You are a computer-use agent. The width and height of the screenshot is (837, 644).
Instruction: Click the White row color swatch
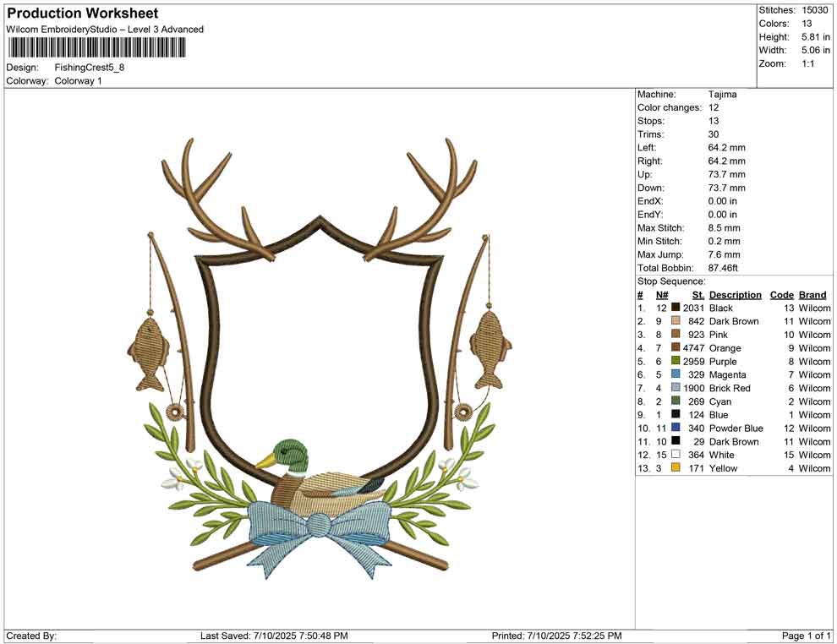click(676, 455)
